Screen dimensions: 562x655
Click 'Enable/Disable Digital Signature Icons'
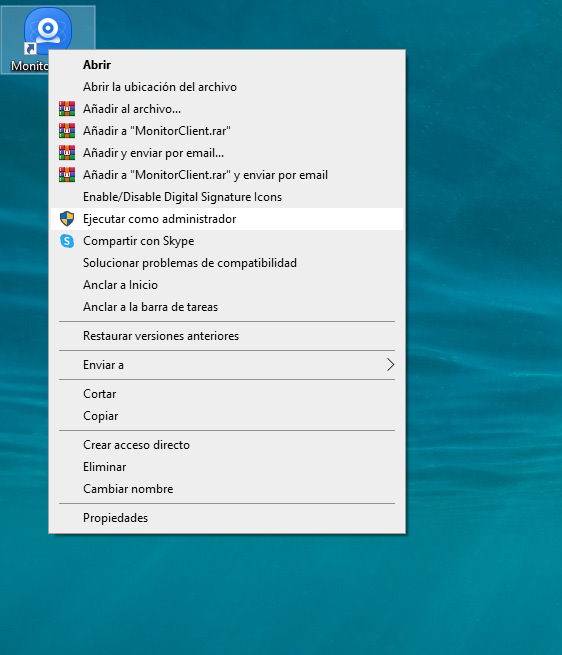point(227,197)
